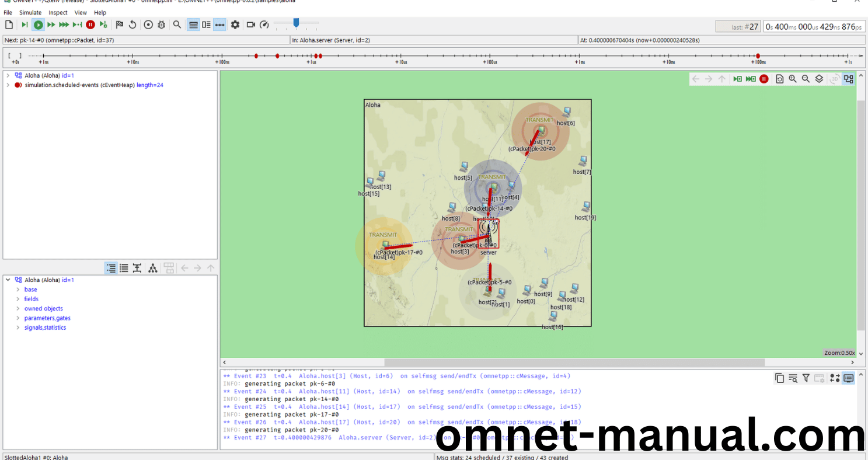
Task: Adjust the animation speed slider
Action: (x=295, y=25)
